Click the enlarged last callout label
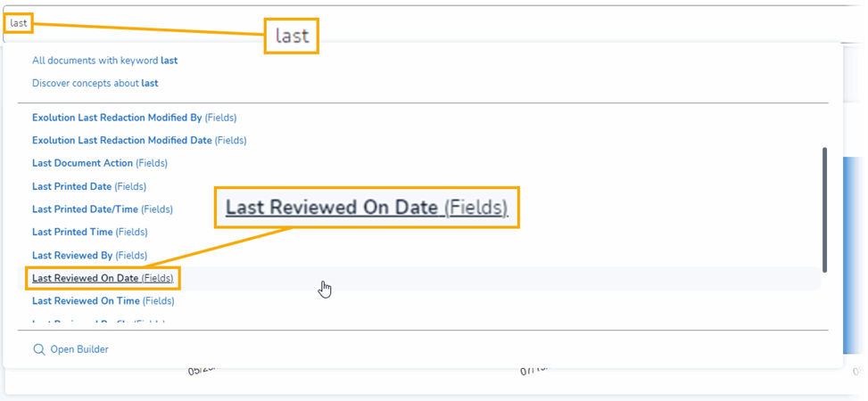The width and height of the screenshot is (868, 401). coord(292,36)
